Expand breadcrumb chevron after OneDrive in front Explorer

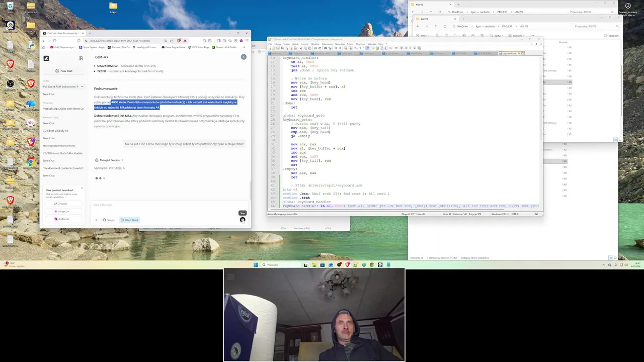pos(471,26)
